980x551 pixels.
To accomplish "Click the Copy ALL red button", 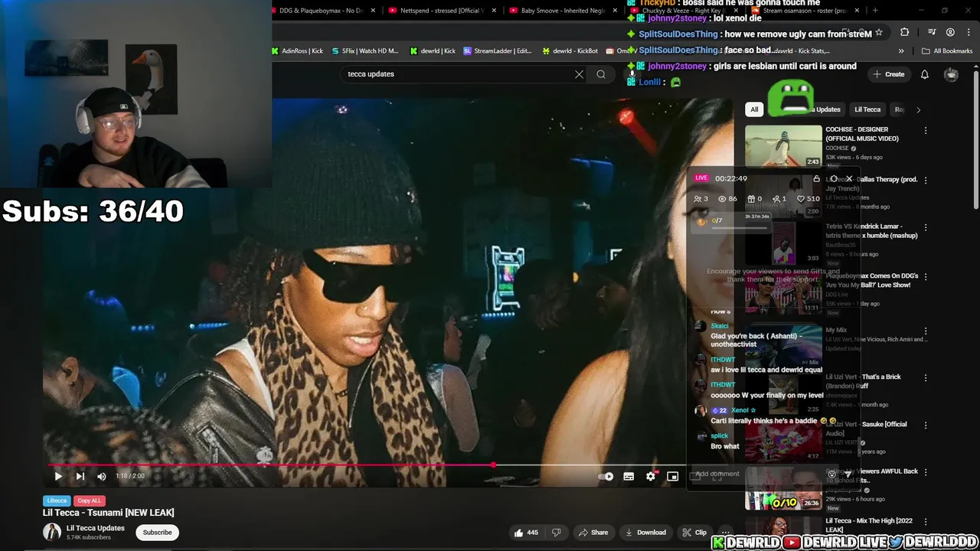I will (90, 500).
